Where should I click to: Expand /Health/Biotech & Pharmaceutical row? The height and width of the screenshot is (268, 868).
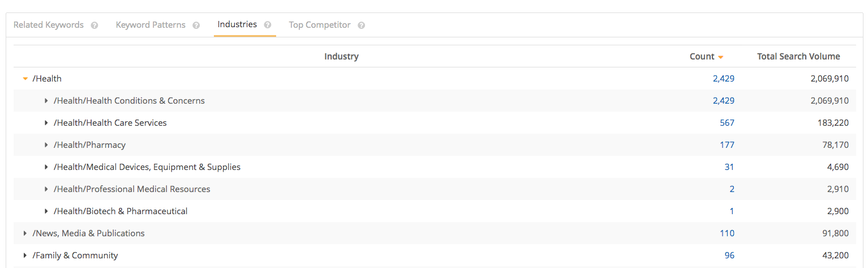tap(46, 211)
